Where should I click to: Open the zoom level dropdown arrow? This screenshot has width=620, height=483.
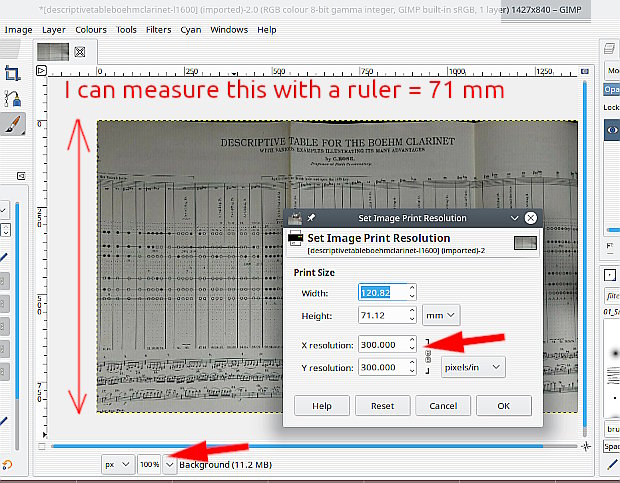click(170, 464)
